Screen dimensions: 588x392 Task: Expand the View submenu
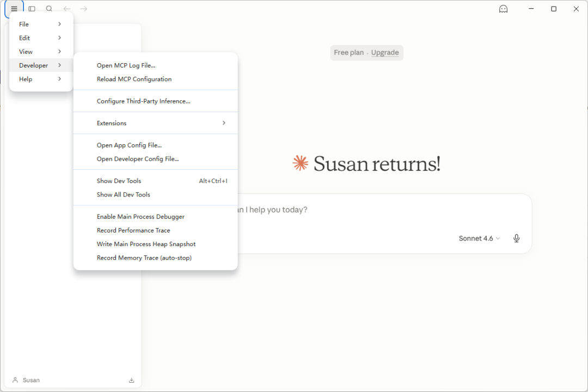point(41,51)
